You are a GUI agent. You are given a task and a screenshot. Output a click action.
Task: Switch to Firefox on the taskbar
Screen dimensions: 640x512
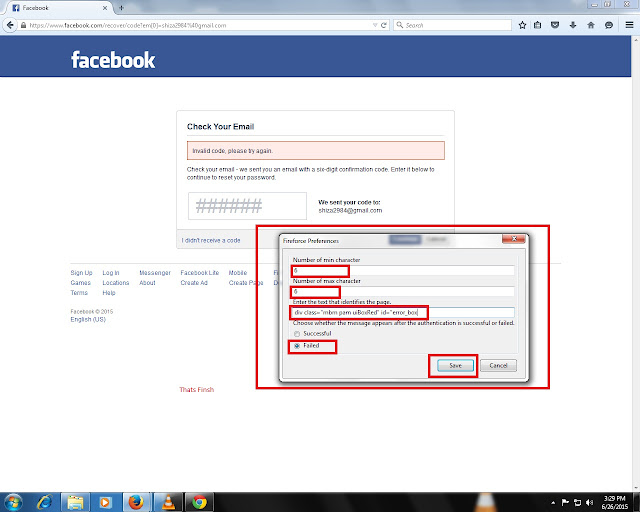coord(136,502)
